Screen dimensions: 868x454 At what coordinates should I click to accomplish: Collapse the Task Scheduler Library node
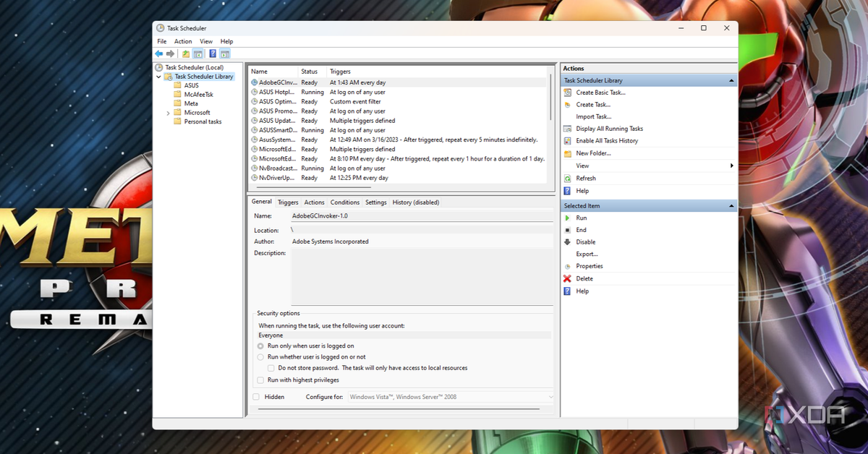pyautogui.click(x=158, y=77)
